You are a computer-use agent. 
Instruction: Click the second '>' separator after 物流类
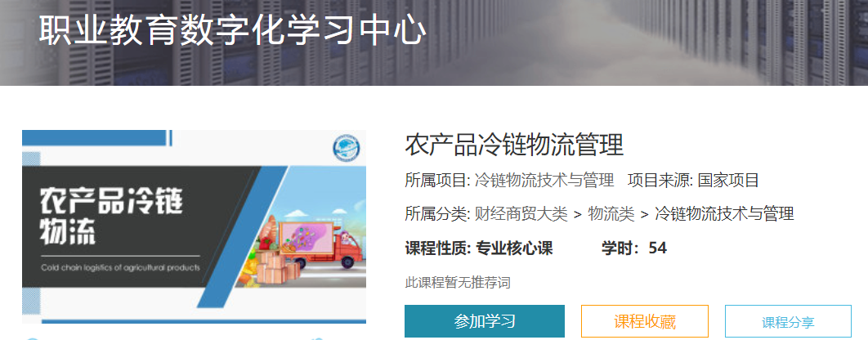pyautogui.click(x=644, y=214)
